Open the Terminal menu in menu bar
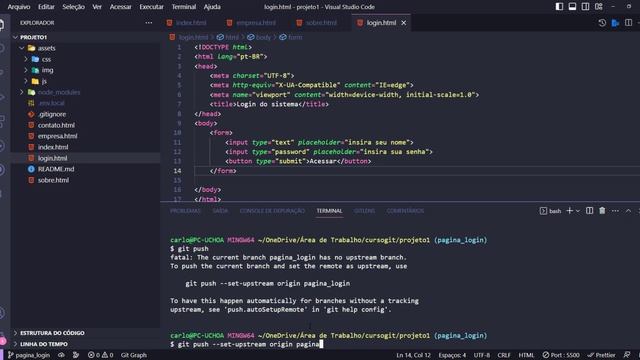Image resolution: width=640 pixels, height=360 pixels. [x=184, y=7]
